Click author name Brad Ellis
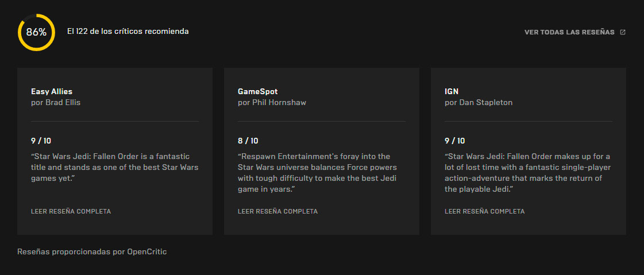This screenshot has width=644, height=275. (x=63, y=103)
